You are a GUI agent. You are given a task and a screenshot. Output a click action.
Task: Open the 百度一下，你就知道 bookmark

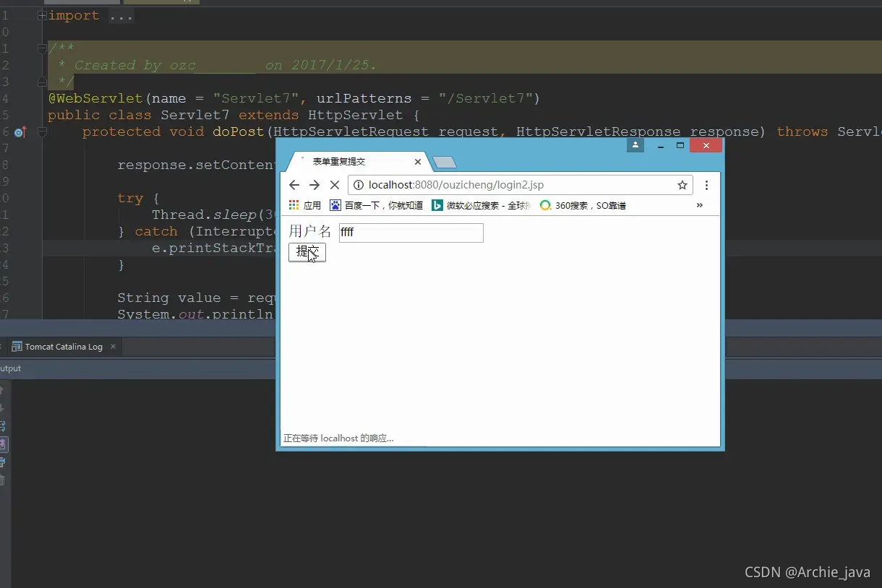point(377,205)
